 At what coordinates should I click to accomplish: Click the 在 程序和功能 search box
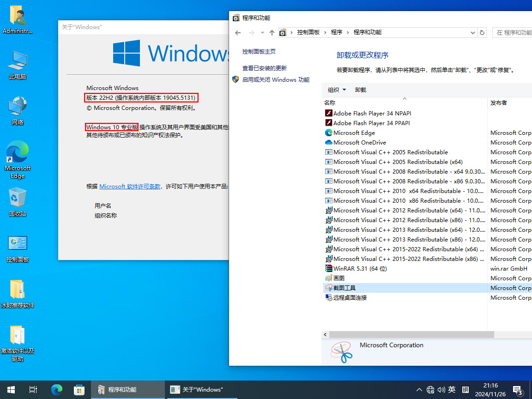(512, 33)
